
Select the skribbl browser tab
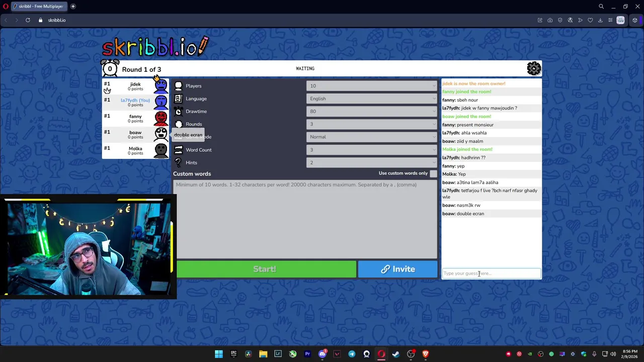(x=38, y=7)
